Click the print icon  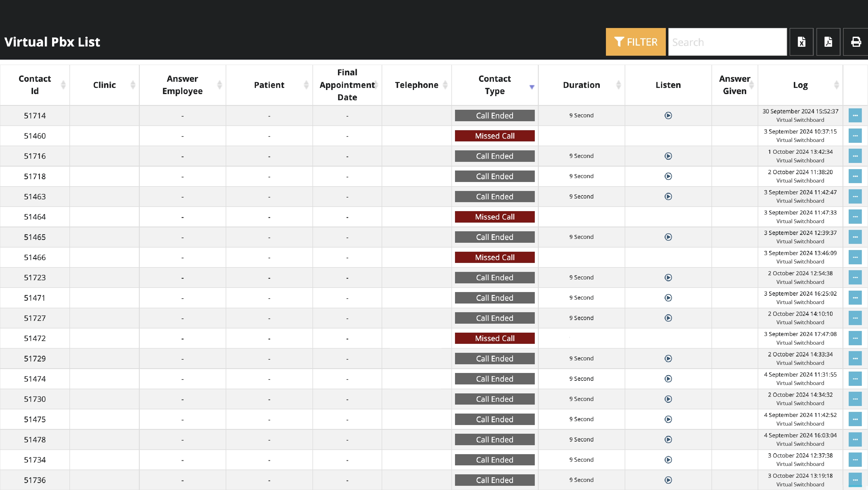855,42
